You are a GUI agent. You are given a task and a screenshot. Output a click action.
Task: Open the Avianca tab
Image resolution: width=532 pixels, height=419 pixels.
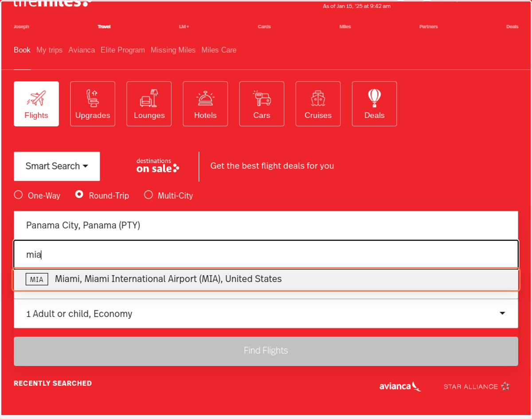82,50
